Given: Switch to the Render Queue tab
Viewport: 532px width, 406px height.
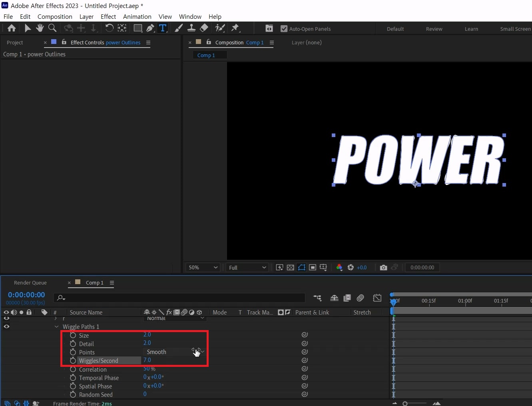Looking at the screenshot, I should point(30,283).
